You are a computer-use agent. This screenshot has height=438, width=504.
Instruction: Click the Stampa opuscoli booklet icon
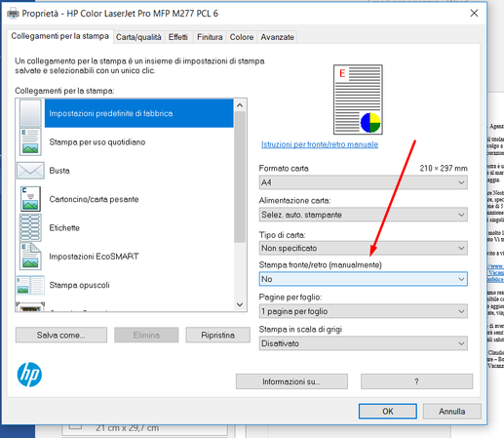point(30,285)
